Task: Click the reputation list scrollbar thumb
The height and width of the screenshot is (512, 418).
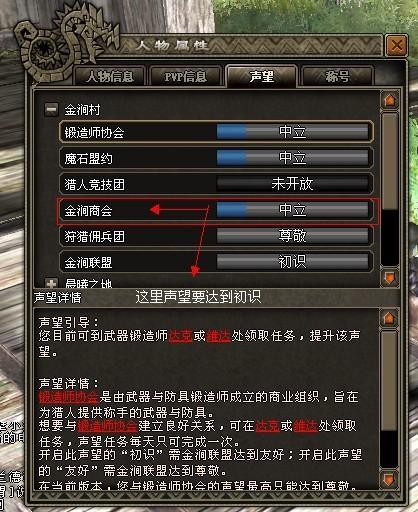Action: click(x=390, y=161)
